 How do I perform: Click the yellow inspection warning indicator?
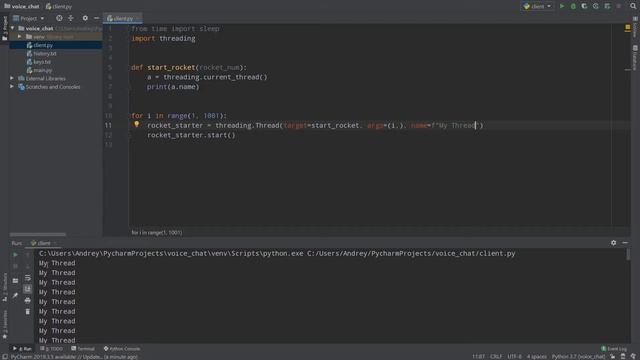627,28
